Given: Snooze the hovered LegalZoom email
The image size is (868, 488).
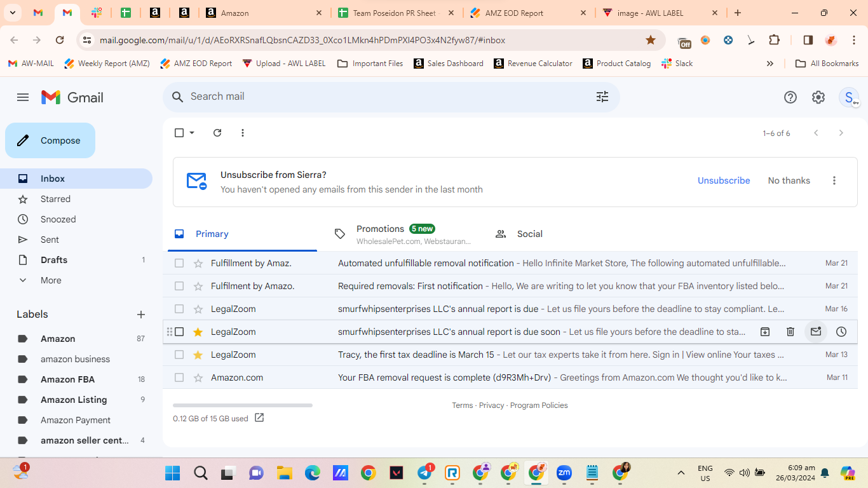Looking at the screenshot, I should click(x=841, y=332).
